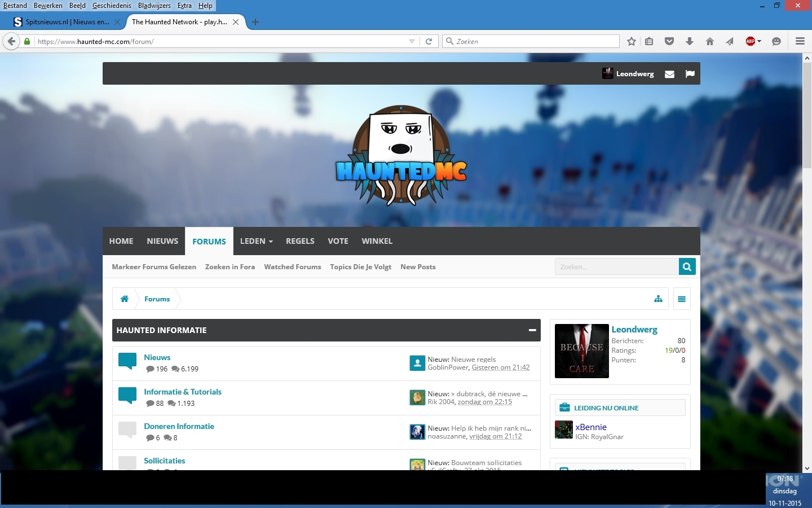Click the Because I Care profile picture

582,351
